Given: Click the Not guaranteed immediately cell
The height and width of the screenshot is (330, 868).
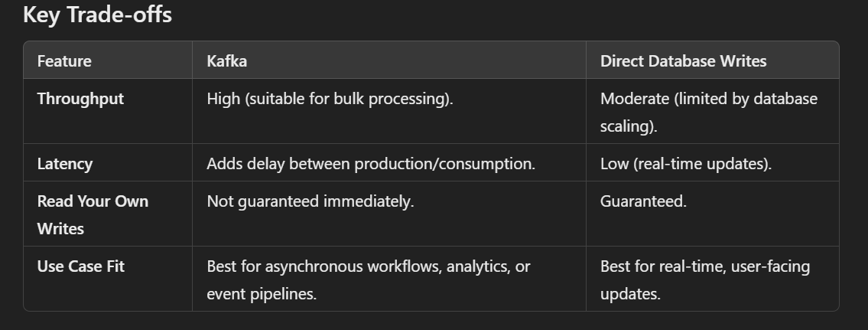Looking at the screenshot, I should pos(310,201).
